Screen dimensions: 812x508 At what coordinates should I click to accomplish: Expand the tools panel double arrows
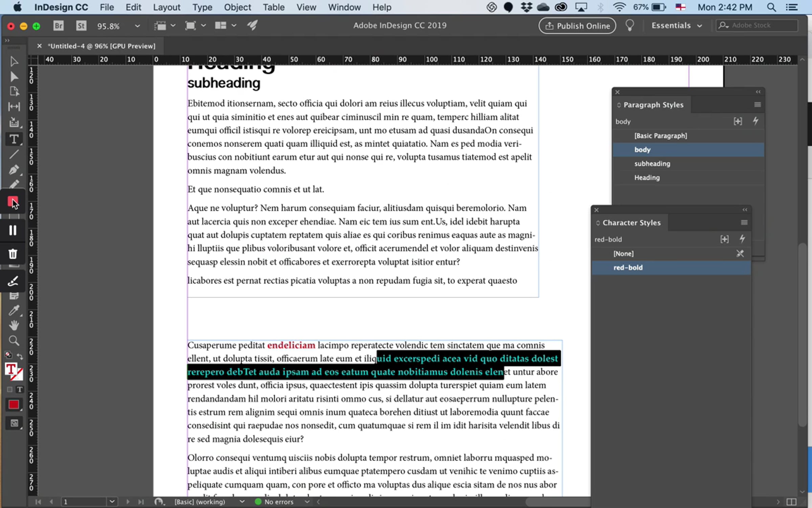(7, 40)
